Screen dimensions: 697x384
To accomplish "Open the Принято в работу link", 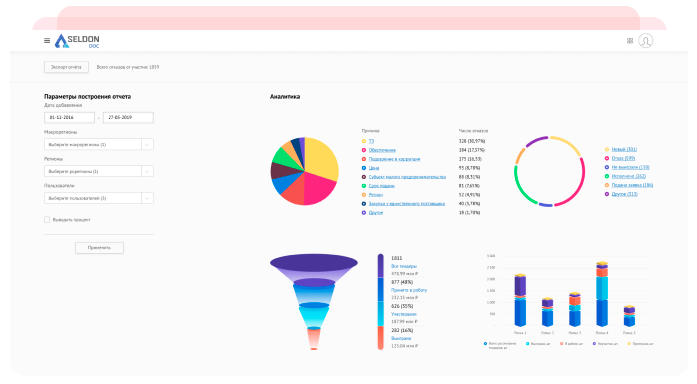I will 409,290.
